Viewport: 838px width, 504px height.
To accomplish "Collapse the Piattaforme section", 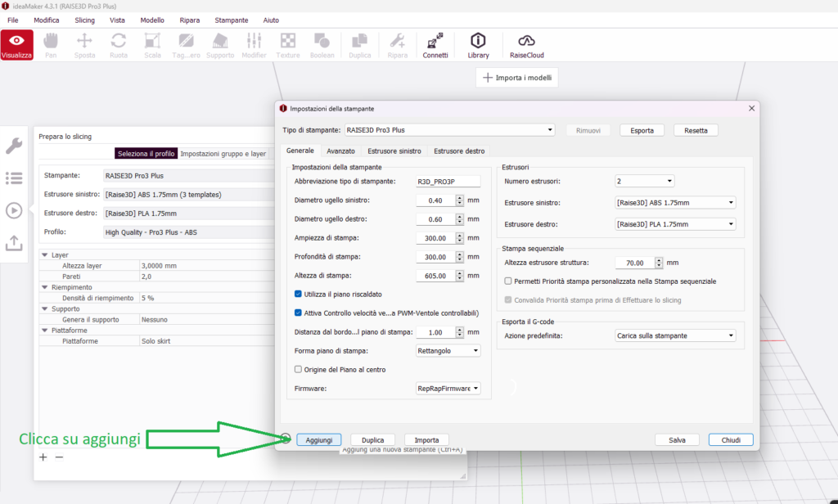I will (x=45, y=331).
